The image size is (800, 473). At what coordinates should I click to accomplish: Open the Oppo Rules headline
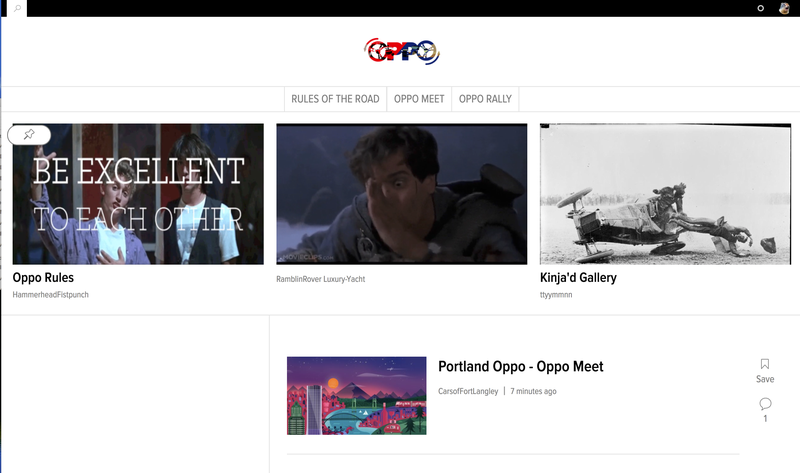[43, 278]
